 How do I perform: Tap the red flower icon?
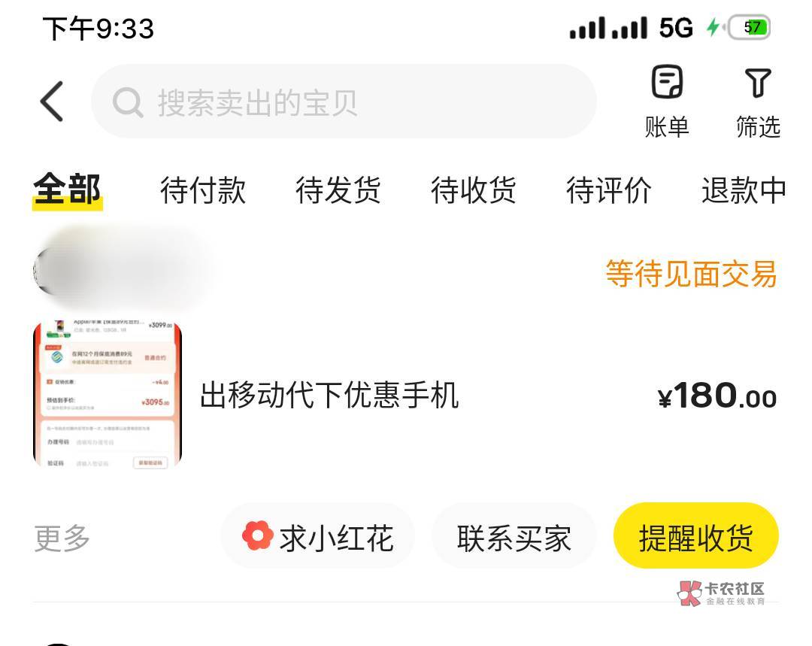click(257, 535)
